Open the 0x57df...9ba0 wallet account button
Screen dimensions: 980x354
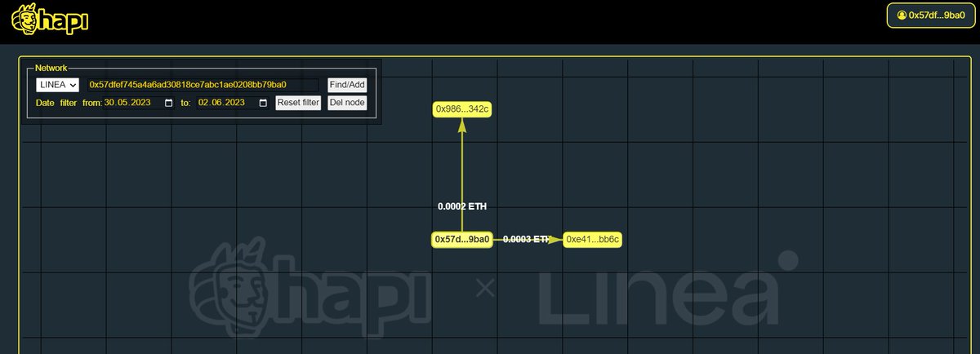click(930, 15)
